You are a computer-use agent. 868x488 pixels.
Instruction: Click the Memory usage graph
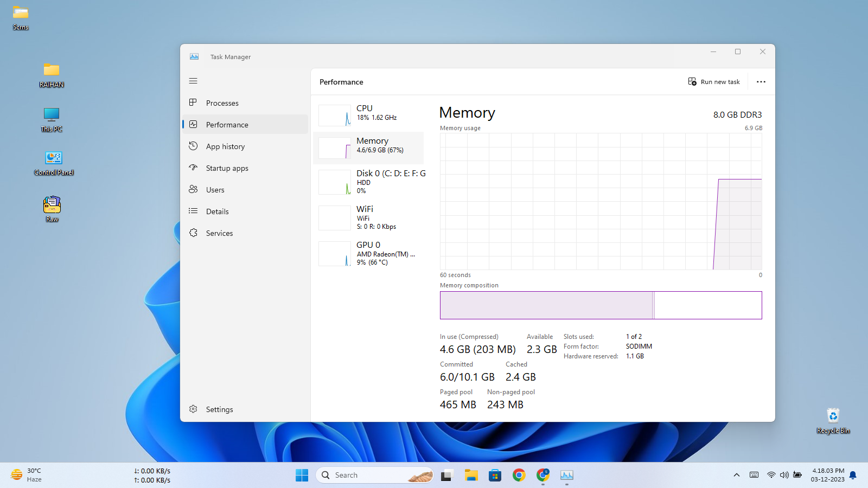pyautogui.click(x=601, y=201)
